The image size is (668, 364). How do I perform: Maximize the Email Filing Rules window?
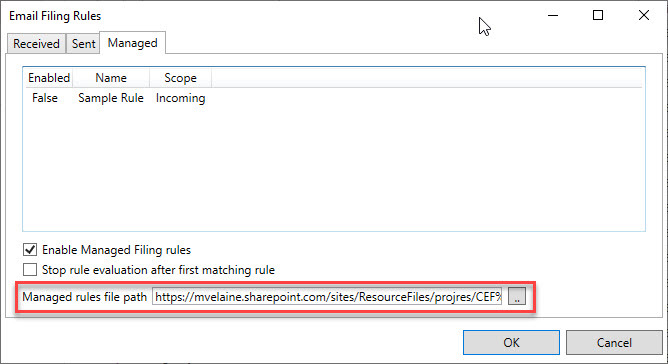click(598, 16)
